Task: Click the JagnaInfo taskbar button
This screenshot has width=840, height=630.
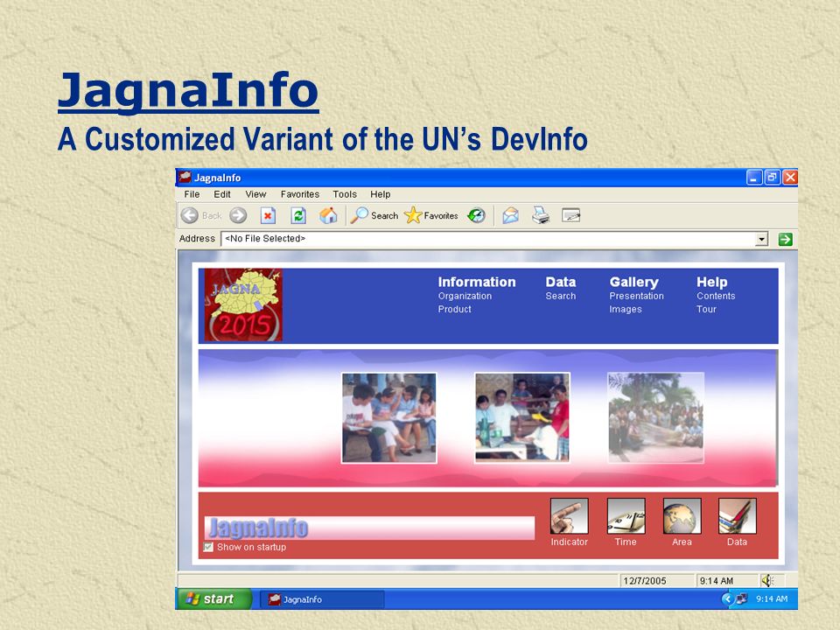Action: pos(322,599)
